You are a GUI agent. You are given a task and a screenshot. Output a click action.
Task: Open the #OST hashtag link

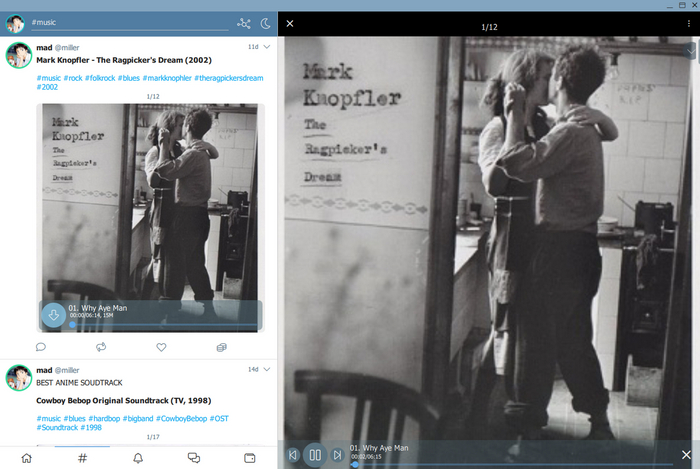tap(219, 419)
